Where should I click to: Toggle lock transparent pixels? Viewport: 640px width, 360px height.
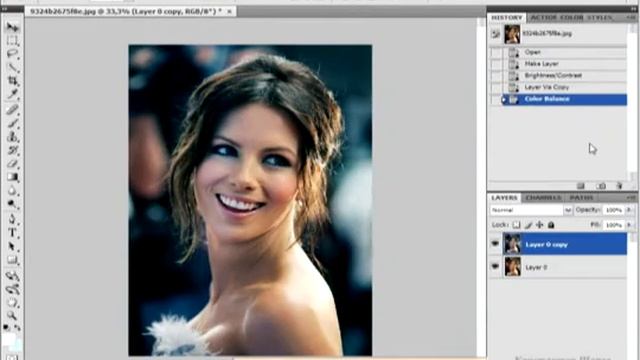tap(516, 225)
